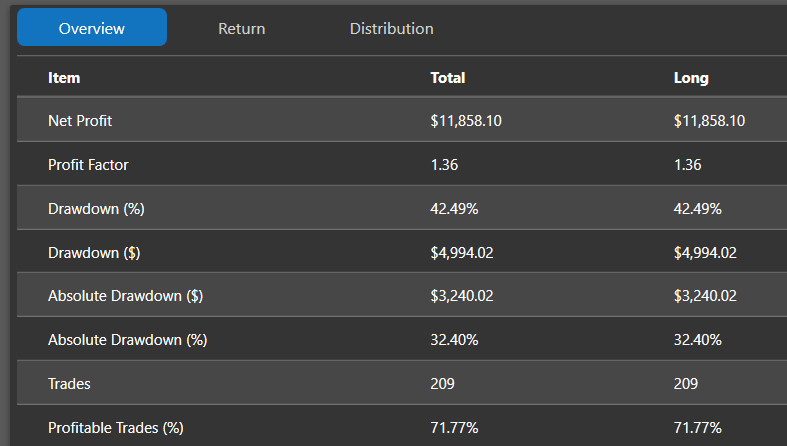Select the Drawdown (%) row label
Viewport: 787px width, 446px height.
(96, 209)
